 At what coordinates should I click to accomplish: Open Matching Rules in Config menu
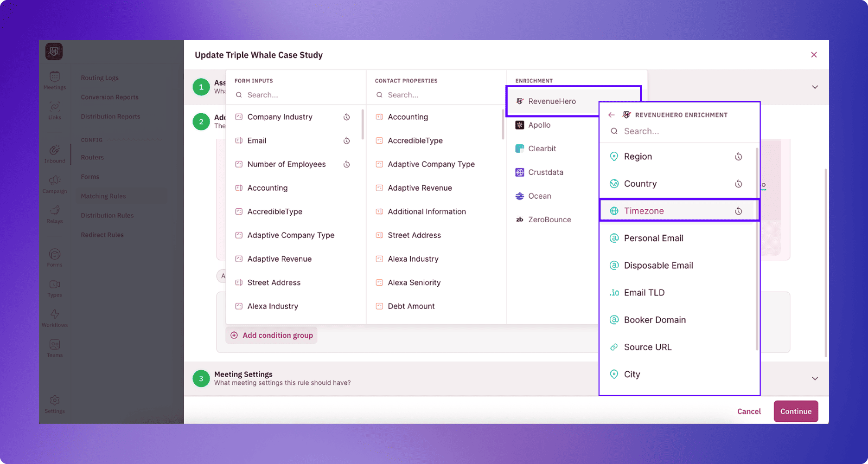tap(103, 196)
